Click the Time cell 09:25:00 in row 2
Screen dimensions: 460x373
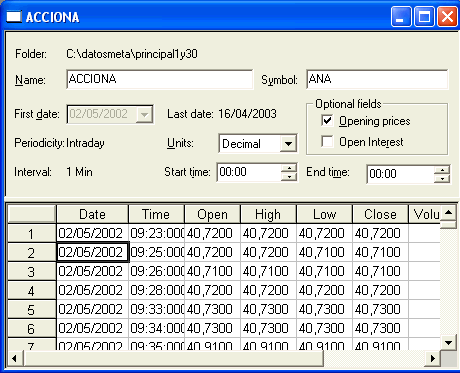click(x=156, y=252)
